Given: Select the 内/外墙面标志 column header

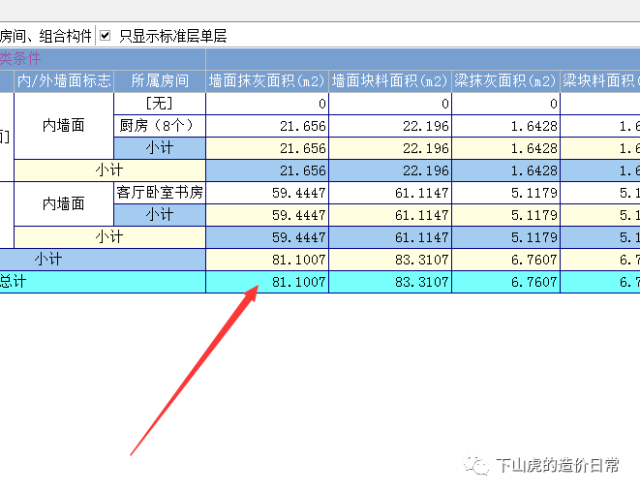Looking at the screenshot, I should (x=64, y=81).
